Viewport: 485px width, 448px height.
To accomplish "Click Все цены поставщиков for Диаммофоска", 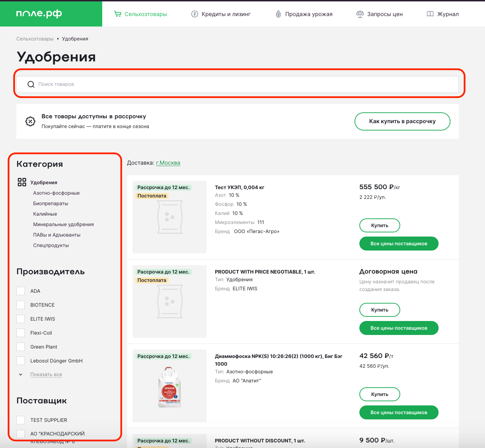I will point(399,412).
